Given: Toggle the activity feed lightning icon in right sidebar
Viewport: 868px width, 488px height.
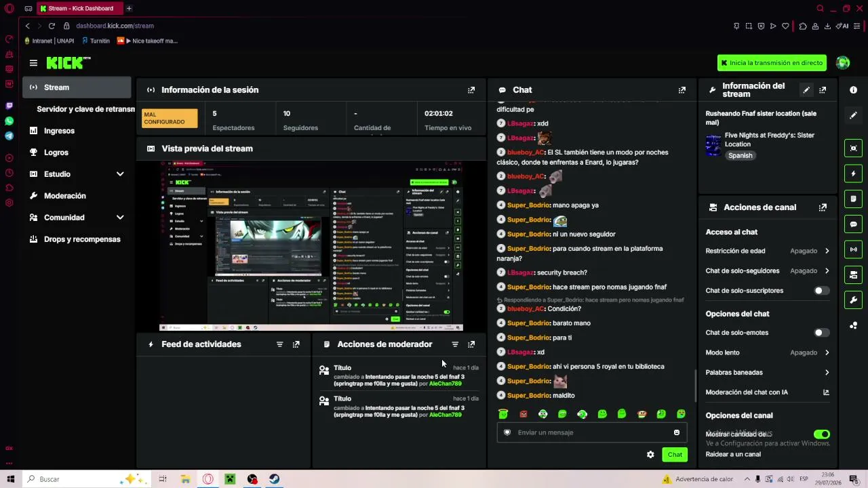Looking at the screenshot, I should tap(853, 174).
